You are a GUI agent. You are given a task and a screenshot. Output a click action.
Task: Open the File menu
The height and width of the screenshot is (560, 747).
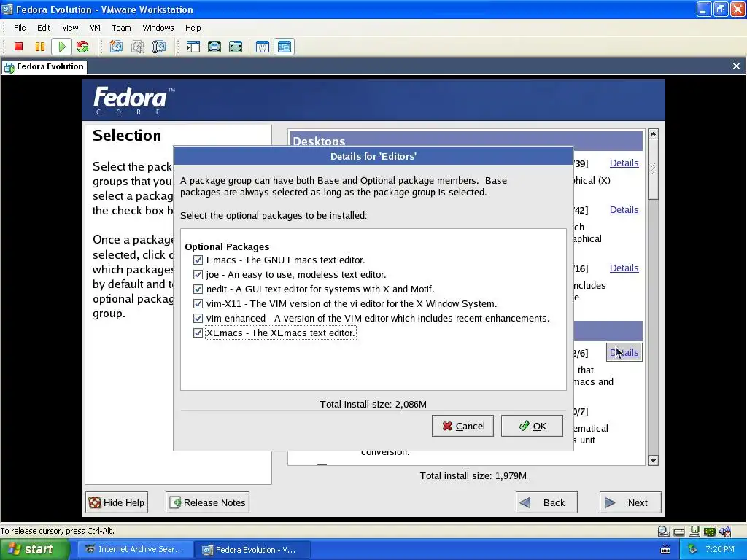coord(20,28)
